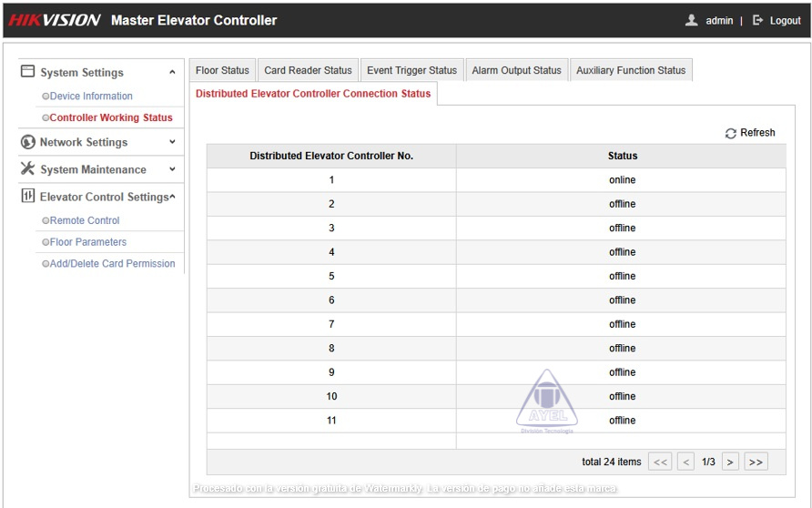Click the Network Settings globe icon
Screen dimensions: 812x508
pyautogui.click(x=27, y=142)
